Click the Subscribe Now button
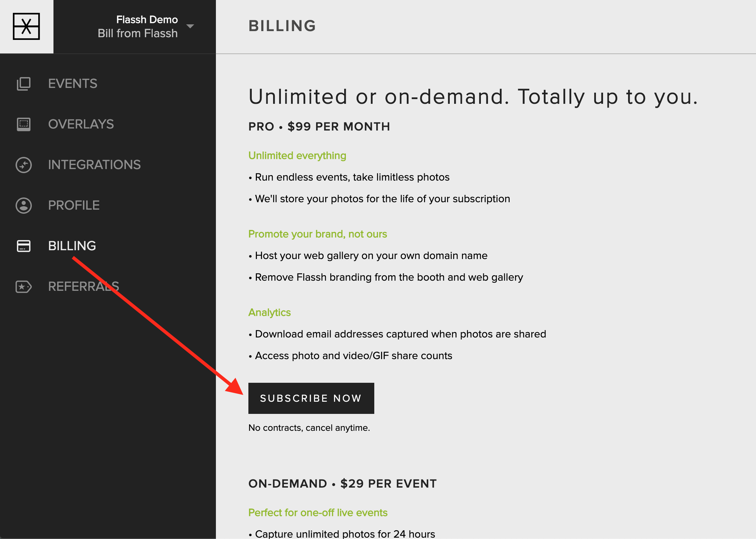 tap(311, 398)
